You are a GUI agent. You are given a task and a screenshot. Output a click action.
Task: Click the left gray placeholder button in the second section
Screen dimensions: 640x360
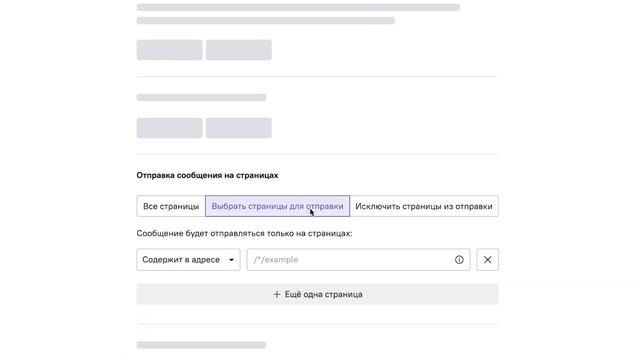(169, 128)
